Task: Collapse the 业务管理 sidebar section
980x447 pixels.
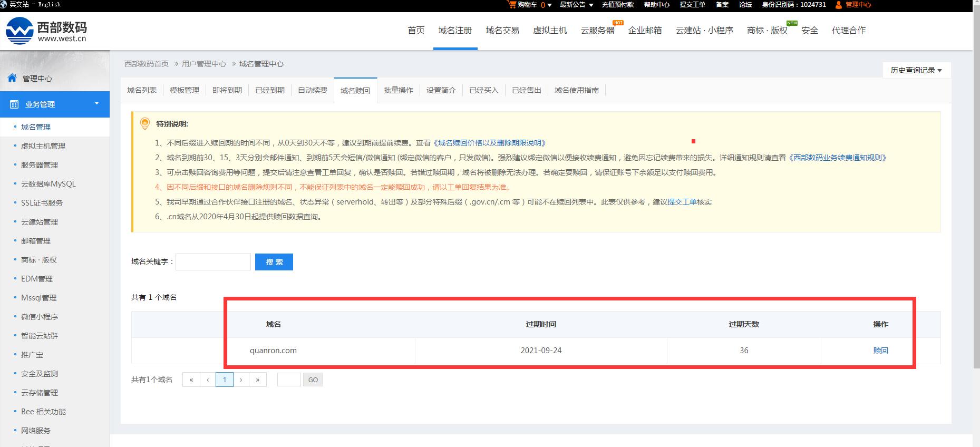Action: pyautogui.click(x=96, y=104)
